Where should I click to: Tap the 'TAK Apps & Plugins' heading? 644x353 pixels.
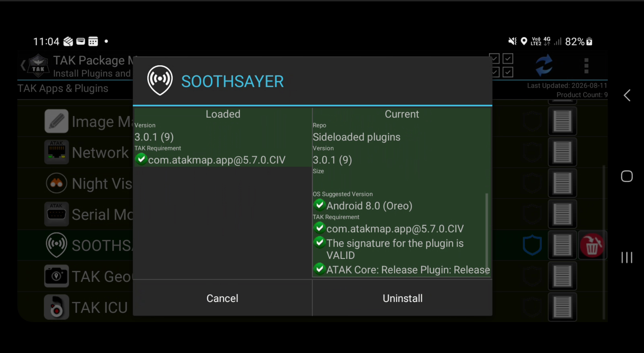click(x=63, y=88)
